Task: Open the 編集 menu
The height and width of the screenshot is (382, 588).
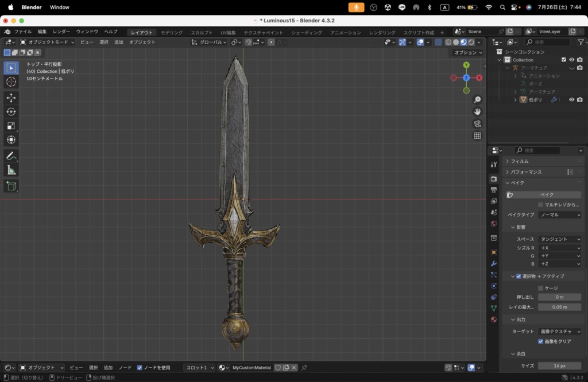Action: tap(42, 32)
